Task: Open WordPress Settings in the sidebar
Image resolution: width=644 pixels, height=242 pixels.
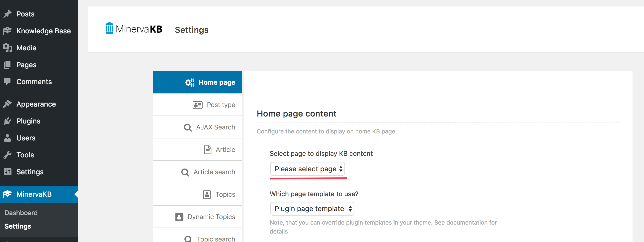Action: coord(30,172)
